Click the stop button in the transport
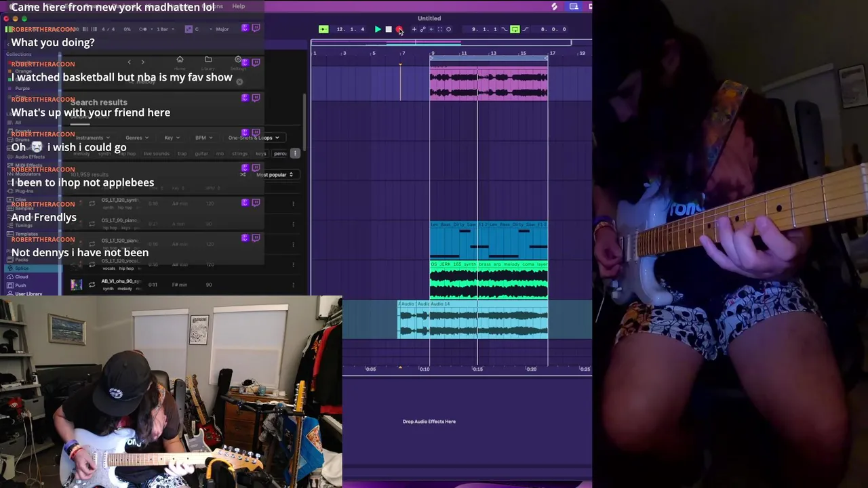The image size is (868, 488). [389, 29]
